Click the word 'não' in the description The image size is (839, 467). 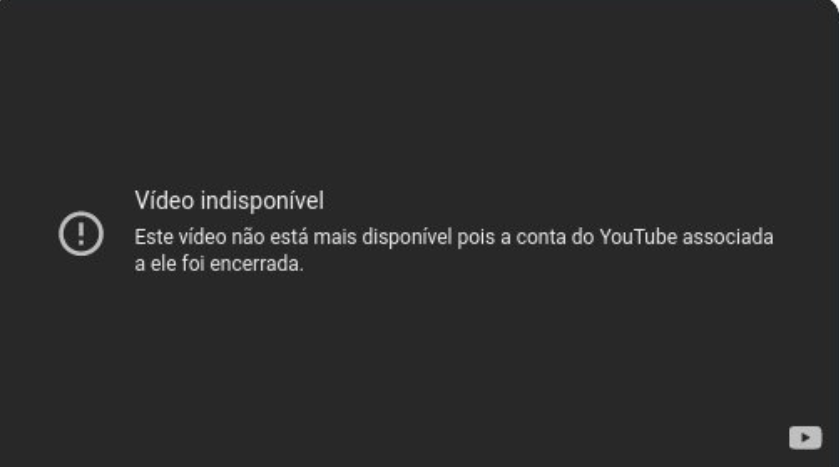(x=248, y=237)
